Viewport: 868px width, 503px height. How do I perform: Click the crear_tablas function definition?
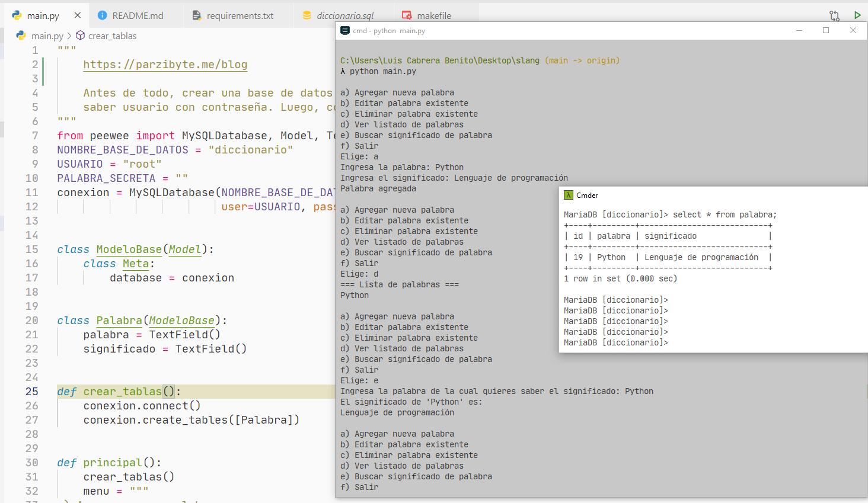click(123, 392)
